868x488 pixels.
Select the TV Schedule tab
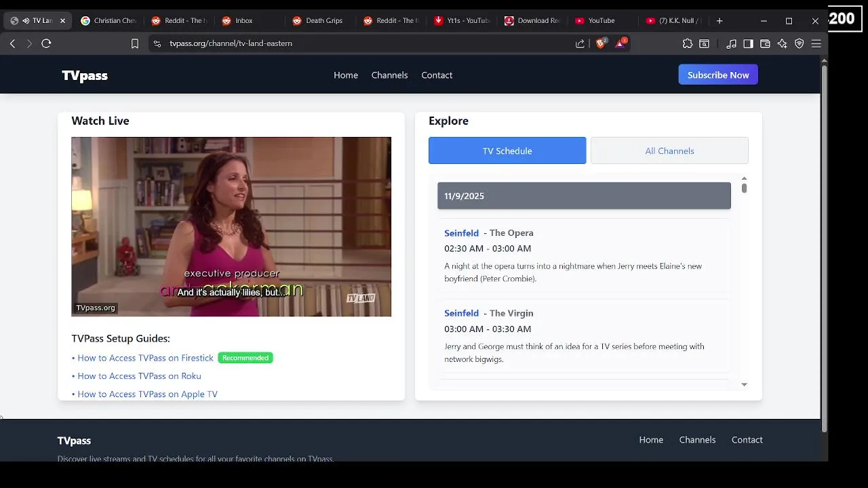pyautogui.click(x=507, y=150)
